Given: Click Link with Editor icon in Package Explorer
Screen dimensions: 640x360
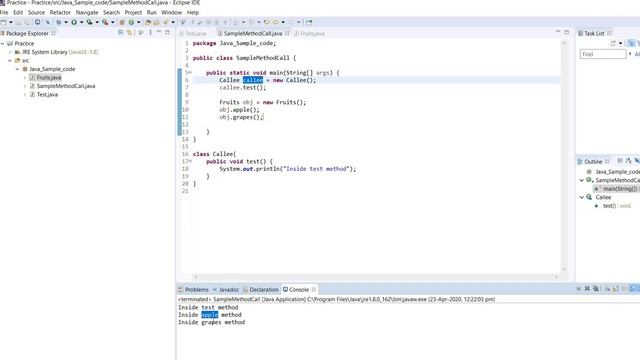Looking at the screenshot, I should [x=129, y=32].
